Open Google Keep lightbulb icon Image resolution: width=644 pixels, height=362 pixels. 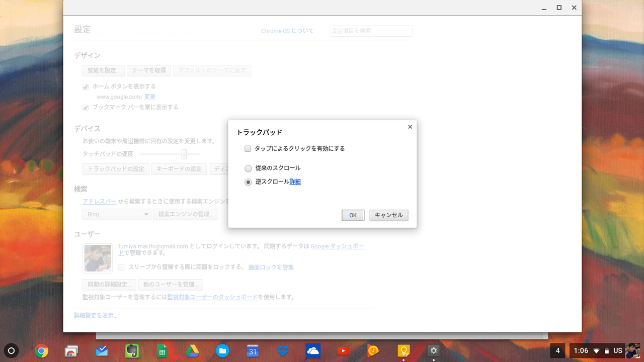coord(404,351)
